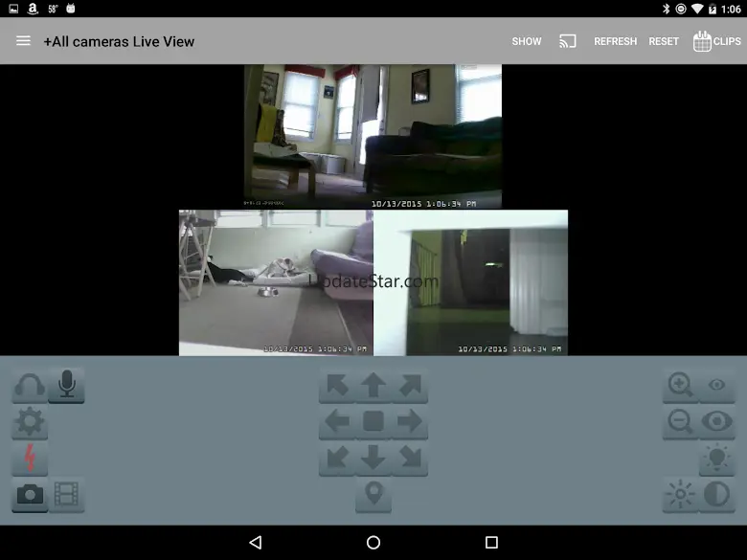Take a snapshot with camera icon
747x560 pixels.
(30, 495)
